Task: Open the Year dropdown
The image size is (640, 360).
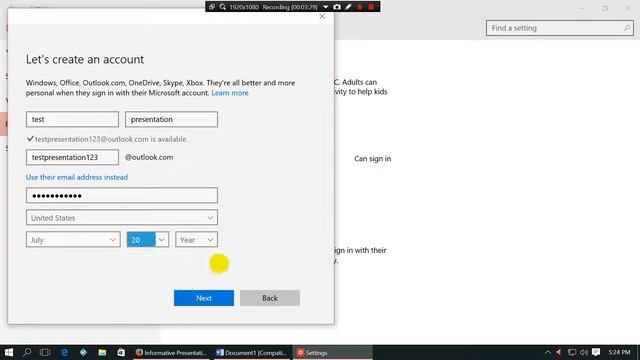Action: tap(196, 240)
